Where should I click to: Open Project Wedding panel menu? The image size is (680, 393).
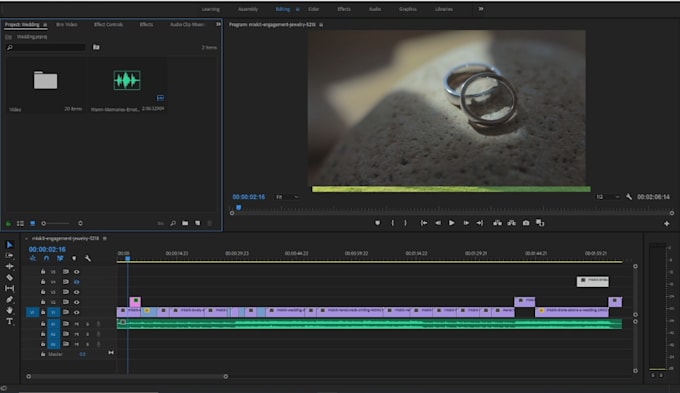45,25
